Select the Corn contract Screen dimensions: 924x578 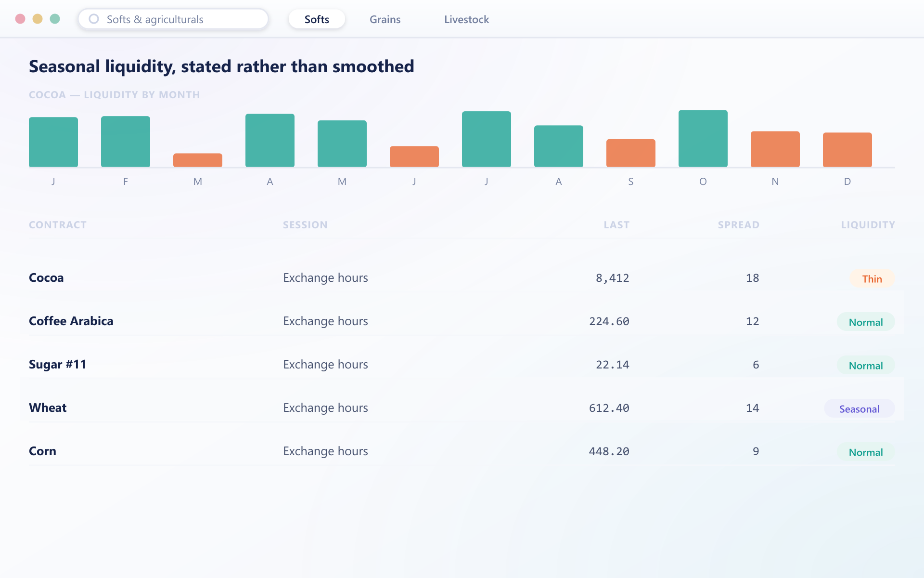42,451
